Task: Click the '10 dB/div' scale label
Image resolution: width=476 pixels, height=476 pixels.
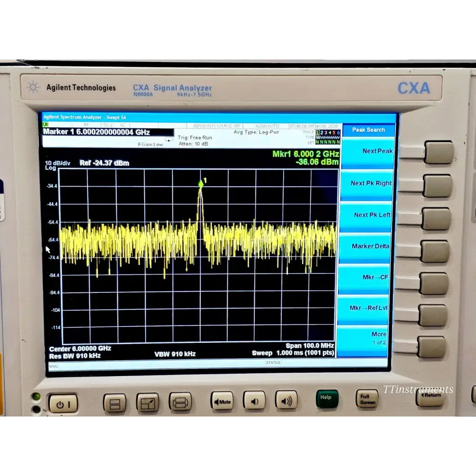Action: click(58, 163)
